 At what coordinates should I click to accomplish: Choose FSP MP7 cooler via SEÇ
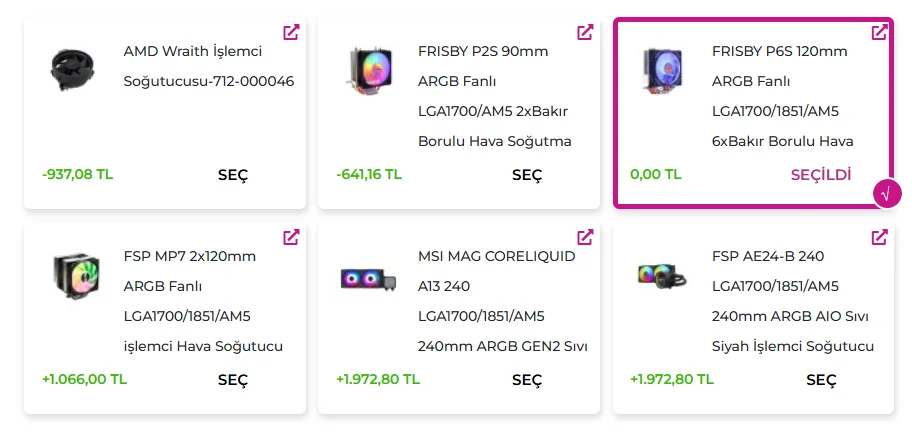pyautogui.click(x=233, y=380)
